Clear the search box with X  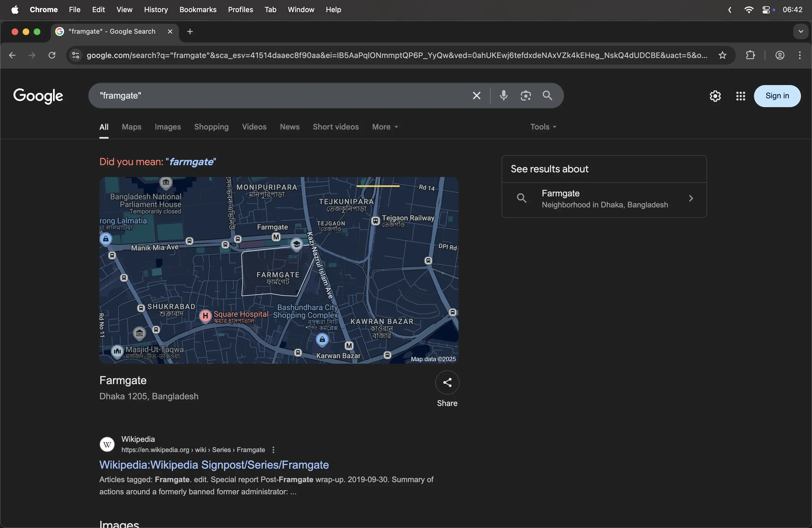476,96
